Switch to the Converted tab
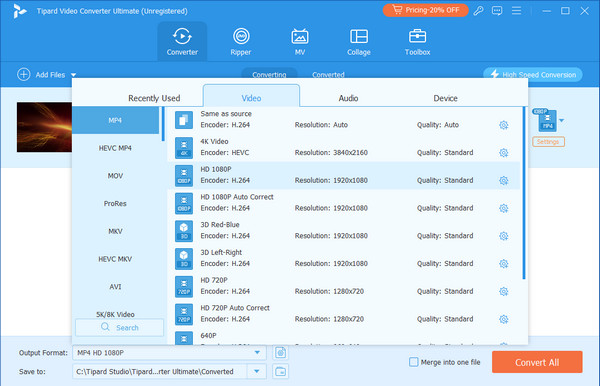 (x=328, y=74)
